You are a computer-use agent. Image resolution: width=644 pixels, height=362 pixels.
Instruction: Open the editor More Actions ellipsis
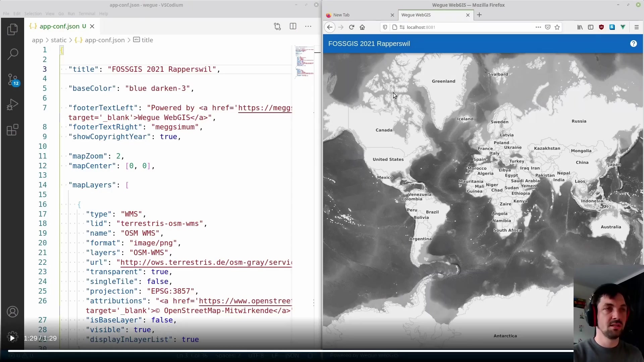coord(308,26)
